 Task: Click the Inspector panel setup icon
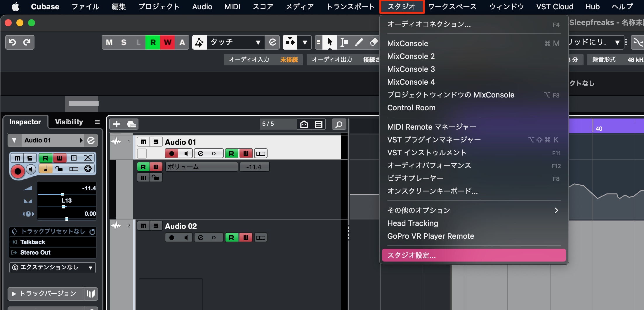pos(97,122)
